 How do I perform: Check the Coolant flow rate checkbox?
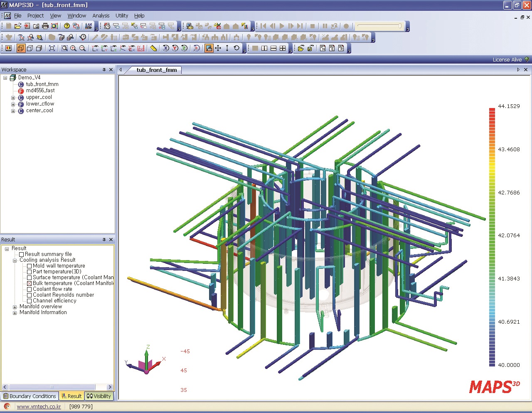pos(30,289)
